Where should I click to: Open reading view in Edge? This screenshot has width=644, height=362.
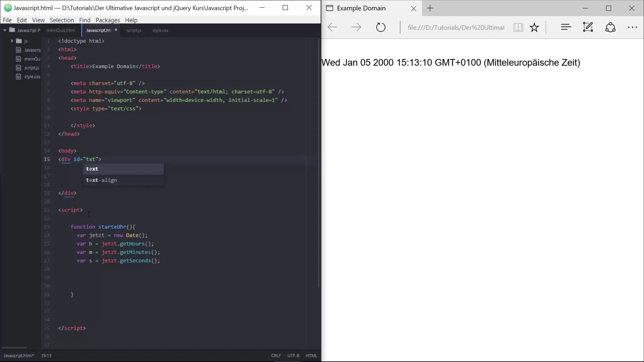[518, 27]
